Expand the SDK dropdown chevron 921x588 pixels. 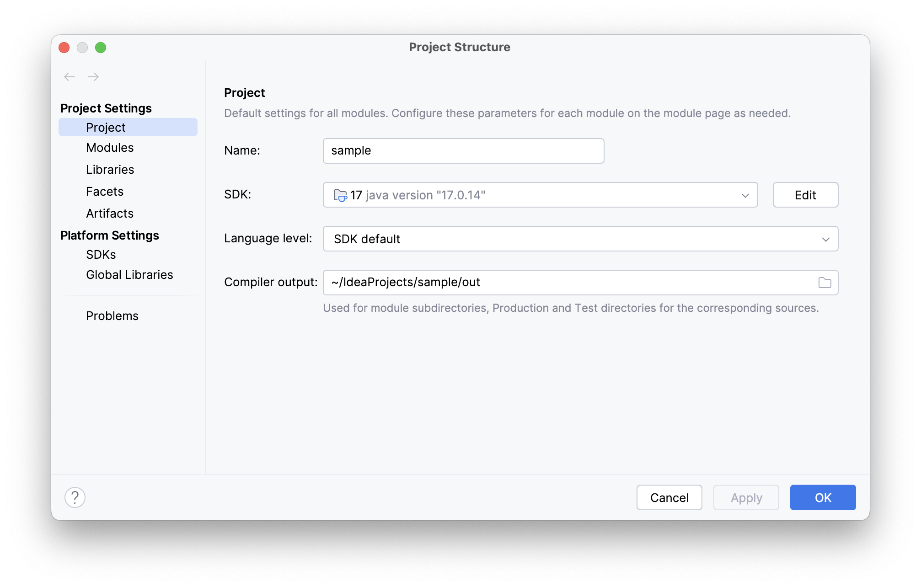pos(745,195)
